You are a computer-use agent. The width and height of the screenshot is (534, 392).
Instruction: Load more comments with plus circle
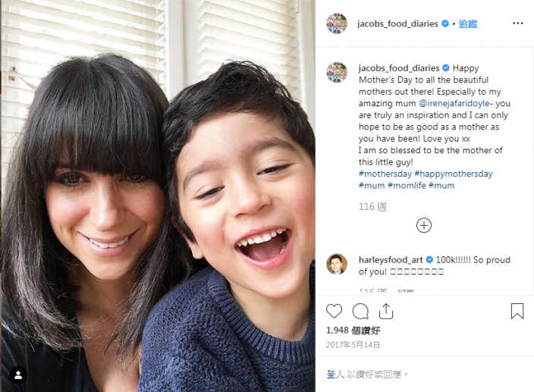(x=424, y=225)
